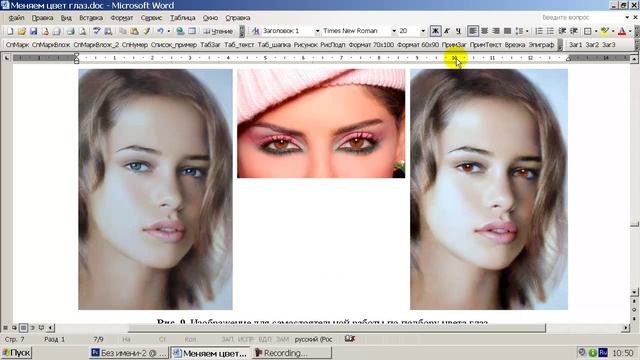Center the paragraph text
Screen dimensions: 640x360
(484, 31)
